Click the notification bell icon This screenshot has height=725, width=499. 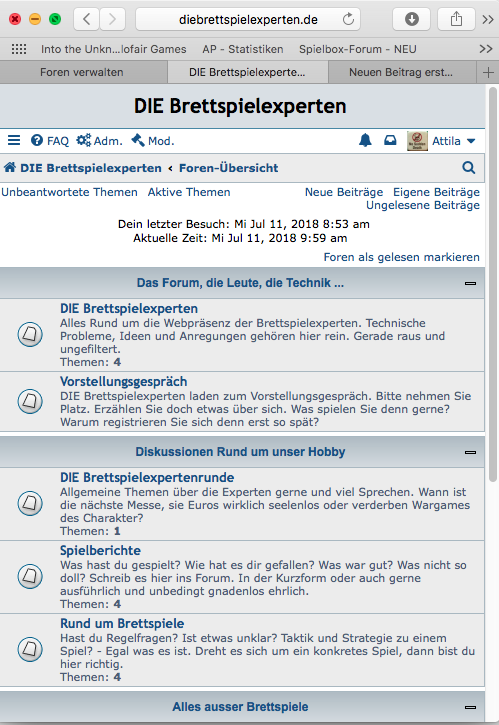365,141
